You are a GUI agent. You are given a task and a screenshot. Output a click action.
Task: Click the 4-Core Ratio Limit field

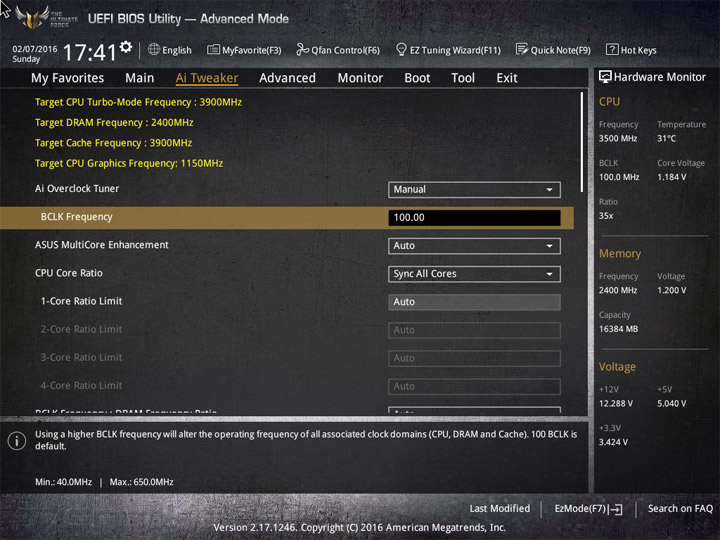coord(474,387)
